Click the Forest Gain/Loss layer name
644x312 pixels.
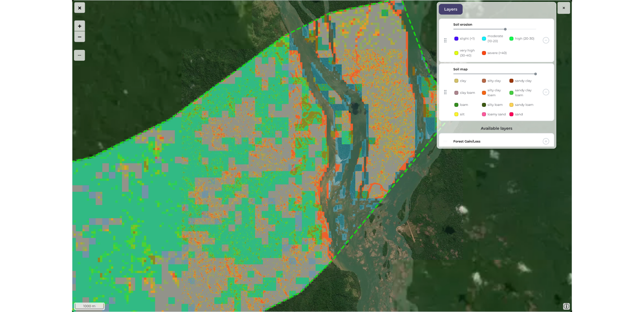click(467, 142)
